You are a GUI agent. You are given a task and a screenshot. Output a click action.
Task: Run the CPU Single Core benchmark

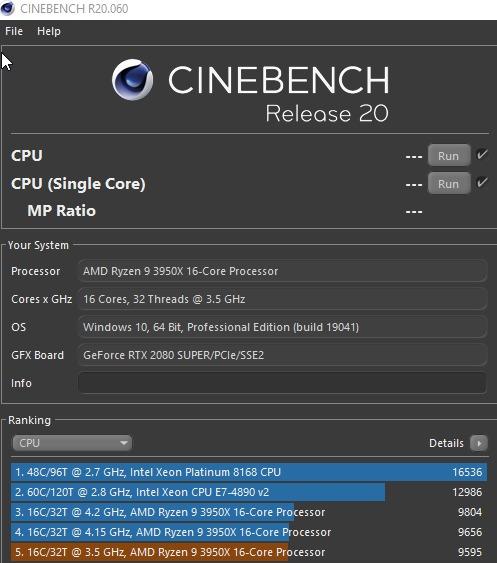click(x=449, y=183)
